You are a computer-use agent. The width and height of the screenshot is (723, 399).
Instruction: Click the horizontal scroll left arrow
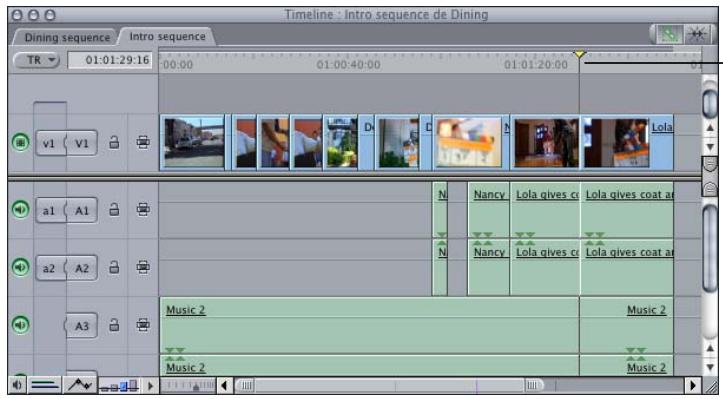(x=225, y=385)
